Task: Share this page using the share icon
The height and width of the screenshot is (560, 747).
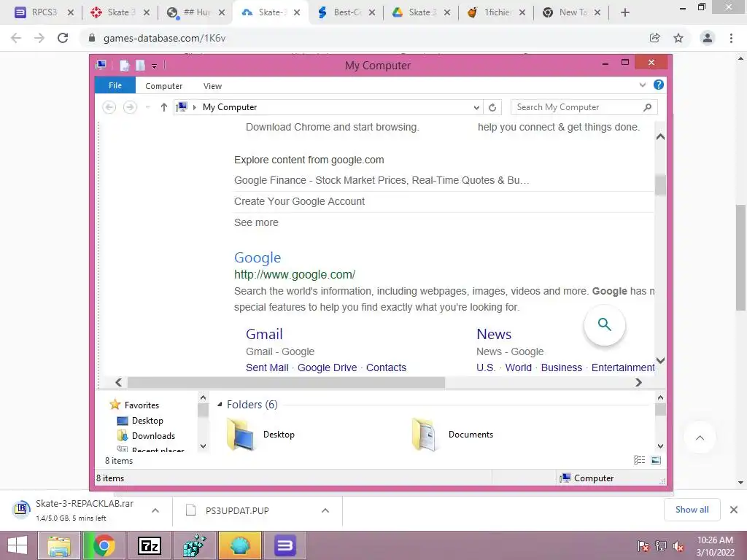Action: coord(655,38)
